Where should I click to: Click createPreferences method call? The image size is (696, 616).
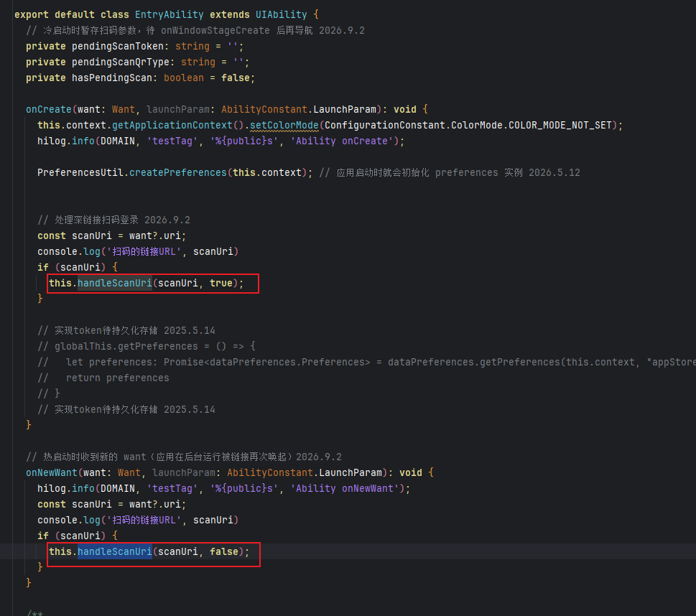click(x=177, y=172)
